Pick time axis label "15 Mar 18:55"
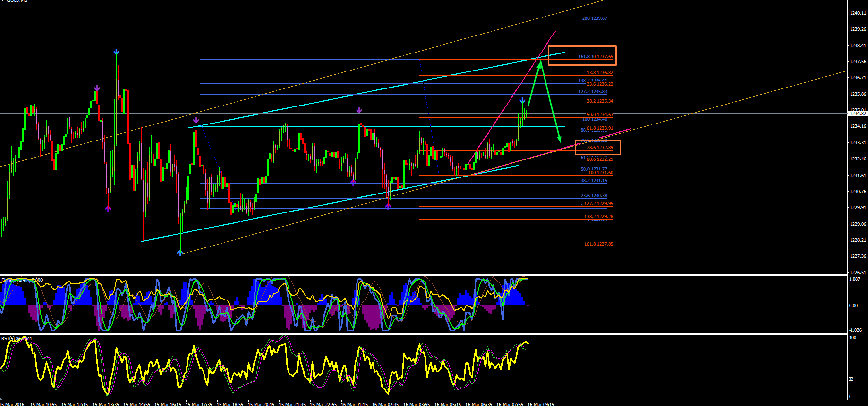The height and width of the screenshot is (406, 868). (230, 404)
